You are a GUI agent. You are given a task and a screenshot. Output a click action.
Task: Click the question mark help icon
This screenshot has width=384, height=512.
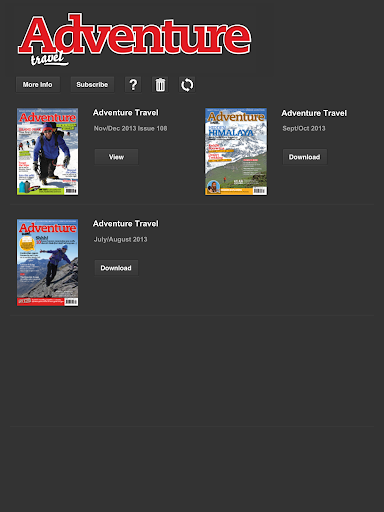(x=133, y=85)
